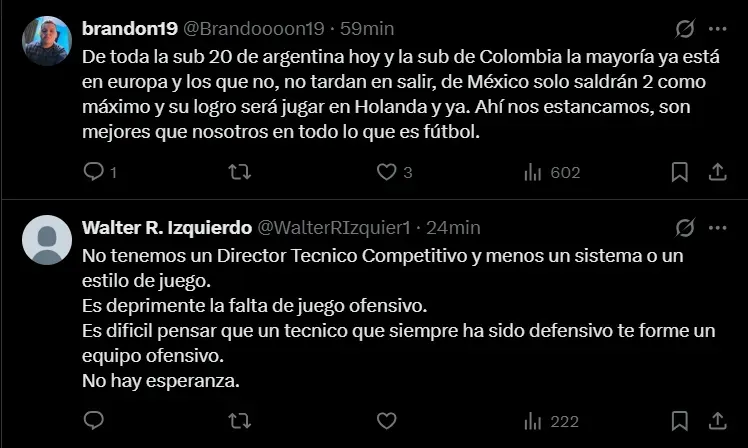Screen dimensions: 748x448
Task: Open more options menu on brandon19's tweet
Action: click(x=717, y=29)
